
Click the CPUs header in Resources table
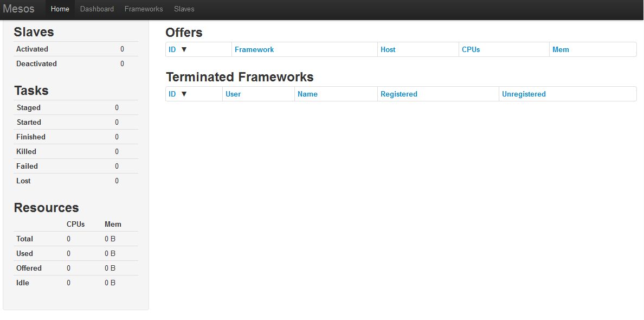pyautogui.click(x=75, y=225)
